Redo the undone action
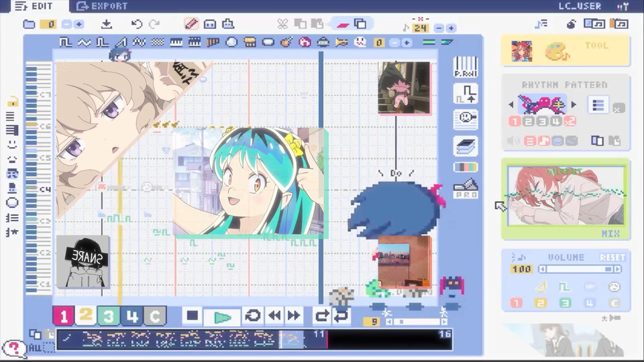Viewport: 644px width, 362px height. pos(154,24)
